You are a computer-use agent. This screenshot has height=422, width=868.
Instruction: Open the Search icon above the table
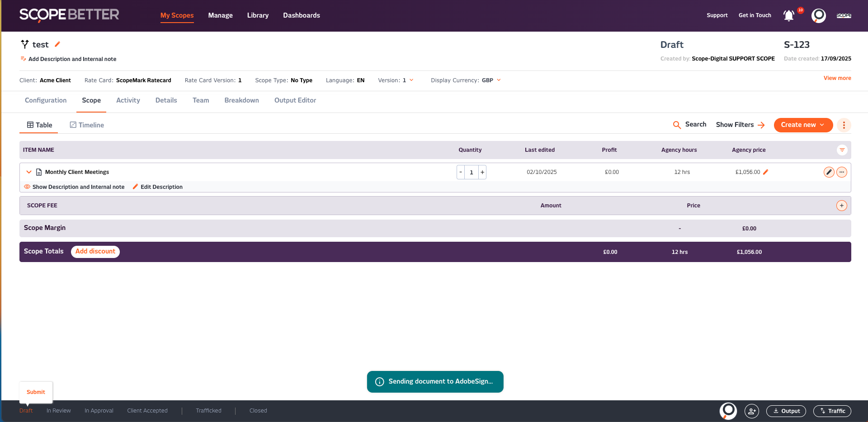677,125
